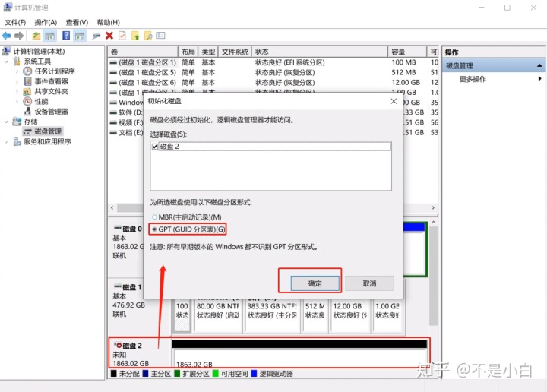The width and height of the screenshot is (547, 392).
Task: Collapse the 系统工具 tree node
Action: (6, 62)
